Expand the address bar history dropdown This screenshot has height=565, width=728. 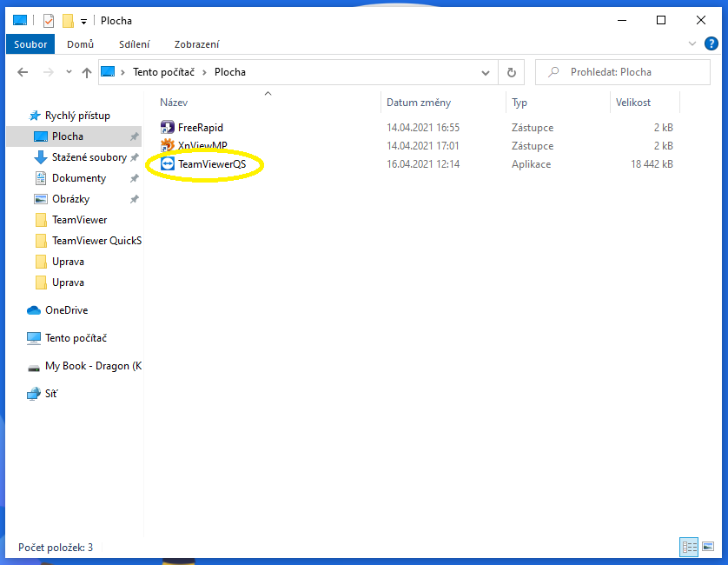click(486, 72)
